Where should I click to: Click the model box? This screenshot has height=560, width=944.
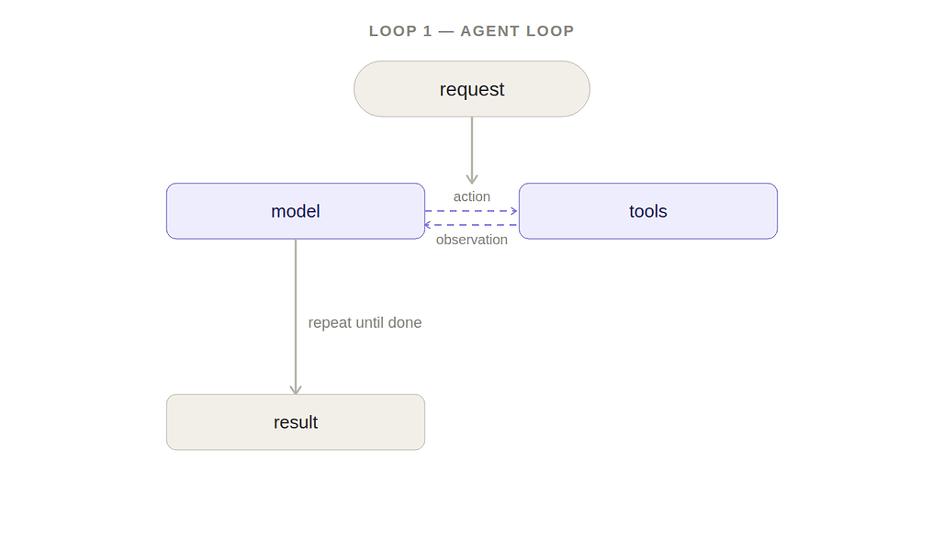296,211
